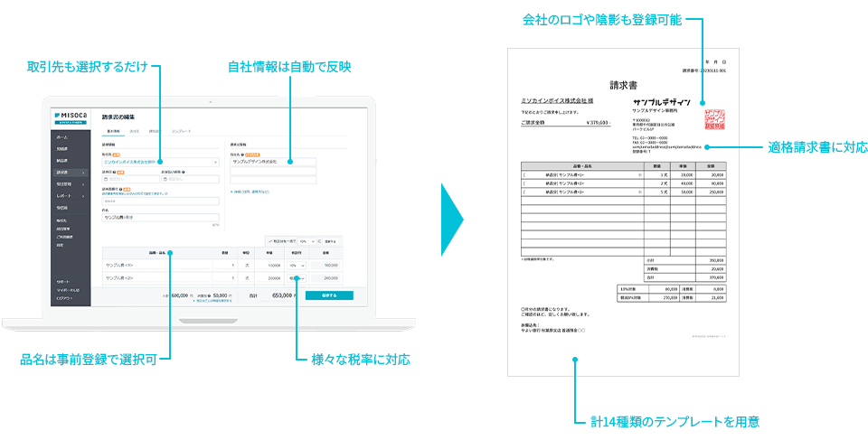This screenshot has width=868, height=440.
Task: Click the 保存する button
Action: coord(329,295)
